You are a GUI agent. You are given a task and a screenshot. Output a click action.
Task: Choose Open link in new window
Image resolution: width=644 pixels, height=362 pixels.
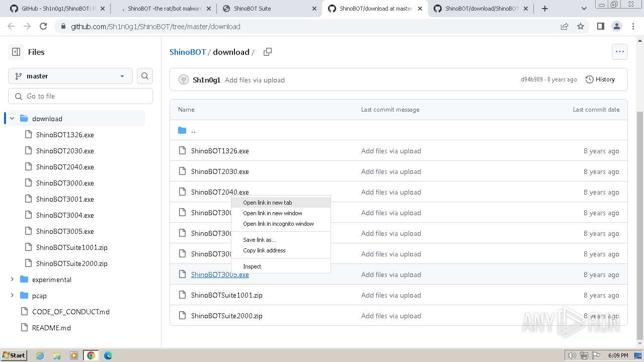281,213
